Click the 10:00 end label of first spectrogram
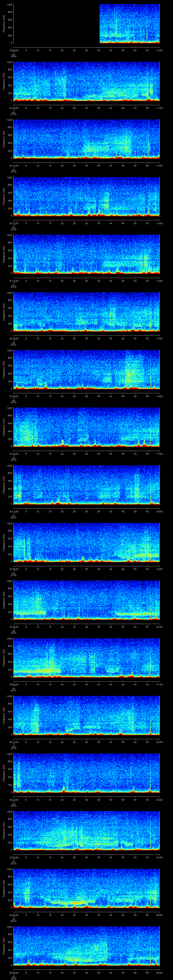This screenshot has width=173, height=980. click(159, 50)
